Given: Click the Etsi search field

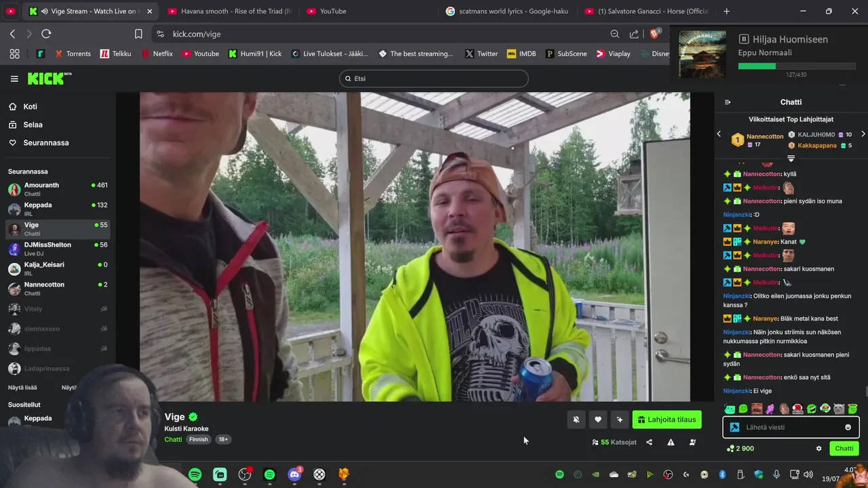Looking at the screenshot, I should [434, 79].
